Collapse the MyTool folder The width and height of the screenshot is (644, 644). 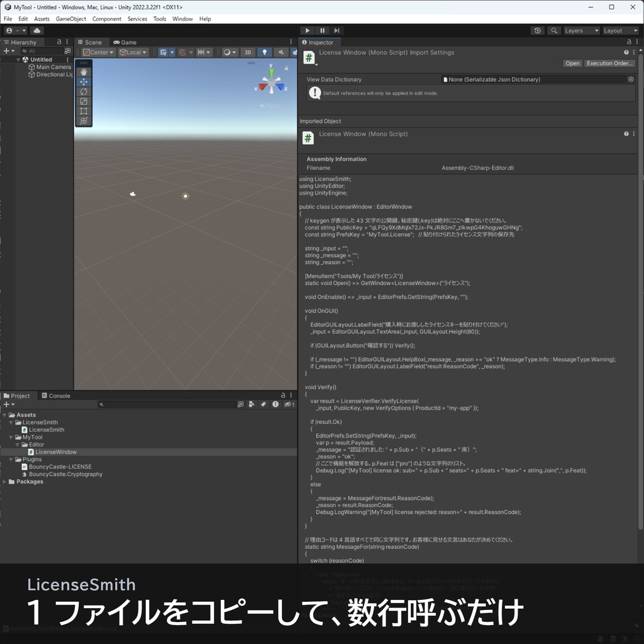[x=11, y=437]
